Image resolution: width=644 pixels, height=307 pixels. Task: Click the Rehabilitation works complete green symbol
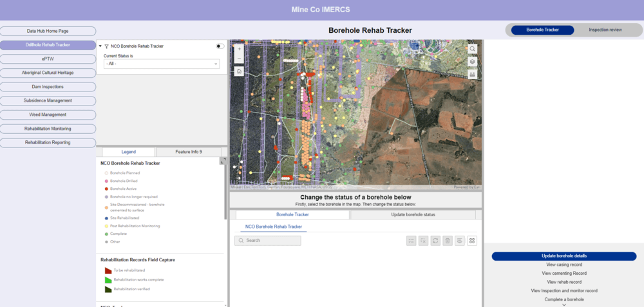click(108, 280)
